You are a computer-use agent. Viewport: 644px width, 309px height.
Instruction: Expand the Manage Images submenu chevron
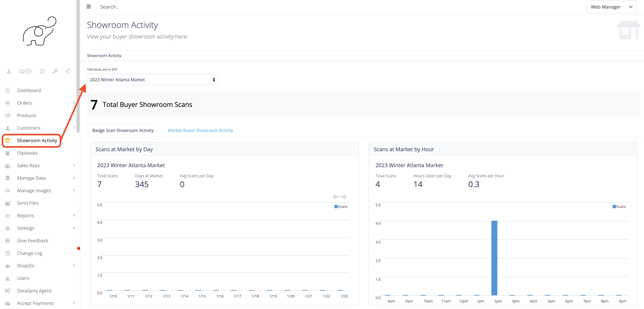point(74,190)
